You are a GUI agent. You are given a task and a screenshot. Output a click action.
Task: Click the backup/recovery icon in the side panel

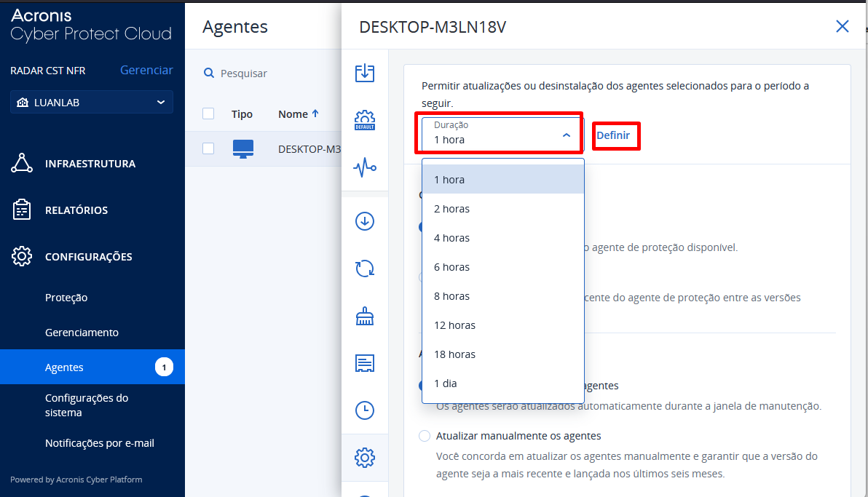point(364,73)
